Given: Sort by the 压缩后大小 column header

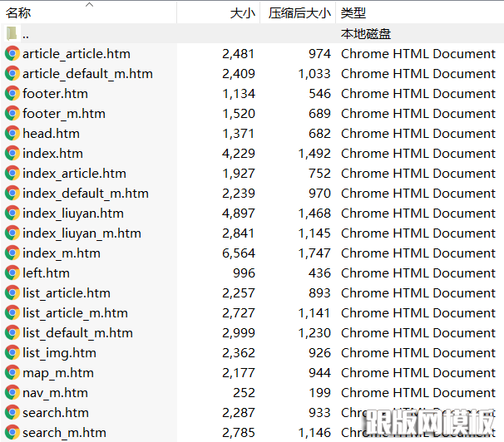Looking at the screenshot, I should [299, 13].
